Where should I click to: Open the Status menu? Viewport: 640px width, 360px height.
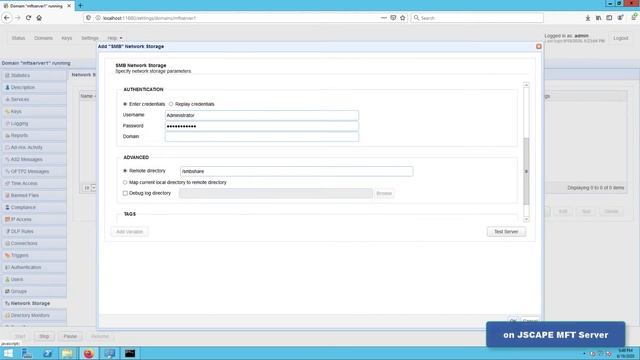(18, 38)
